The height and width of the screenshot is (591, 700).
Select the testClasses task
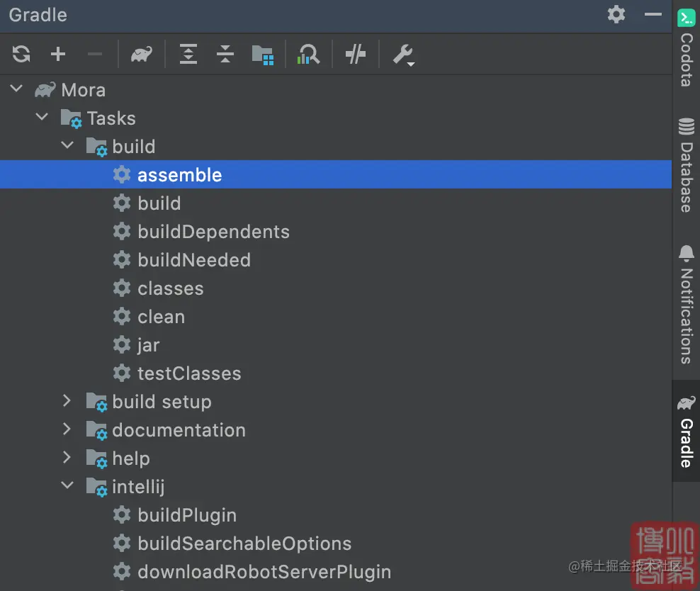pyautogui.click(x=336, y=373)
